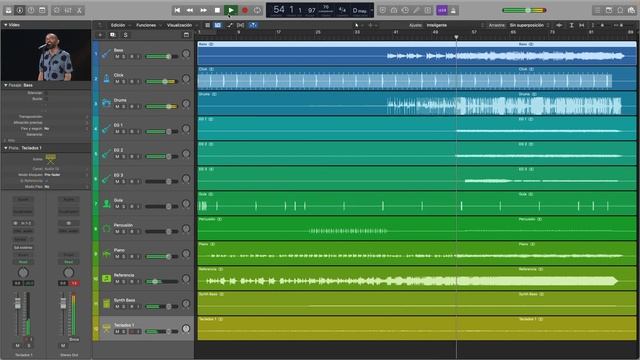640x360 pixels.
Task: Click the Rewind transport button
Action: coord(190,10)
